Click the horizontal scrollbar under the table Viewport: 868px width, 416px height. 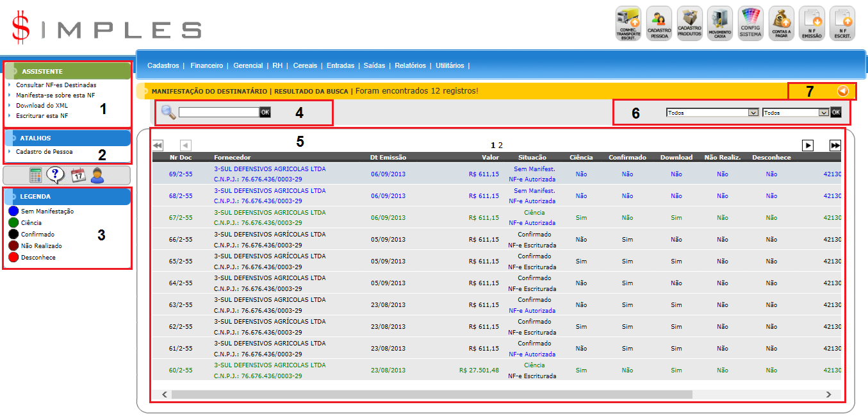coord(431,394)
